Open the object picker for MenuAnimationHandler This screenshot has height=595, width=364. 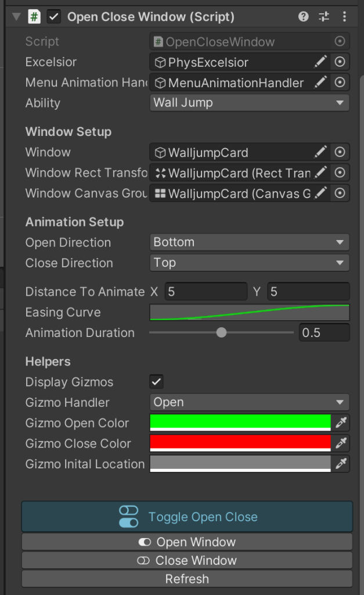click(x=340, y=83)
